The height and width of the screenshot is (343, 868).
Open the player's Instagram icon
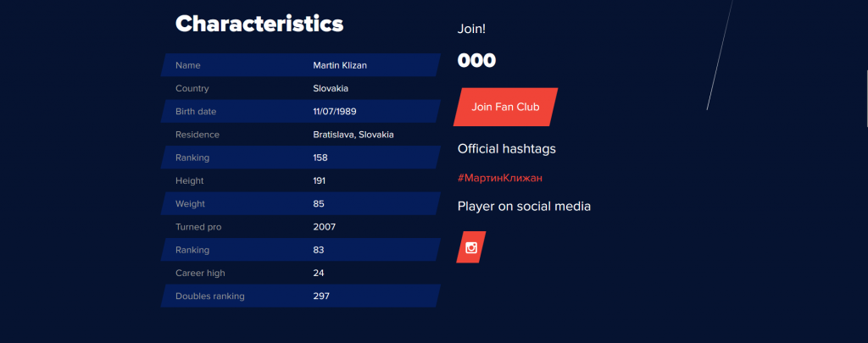[471, 247]
